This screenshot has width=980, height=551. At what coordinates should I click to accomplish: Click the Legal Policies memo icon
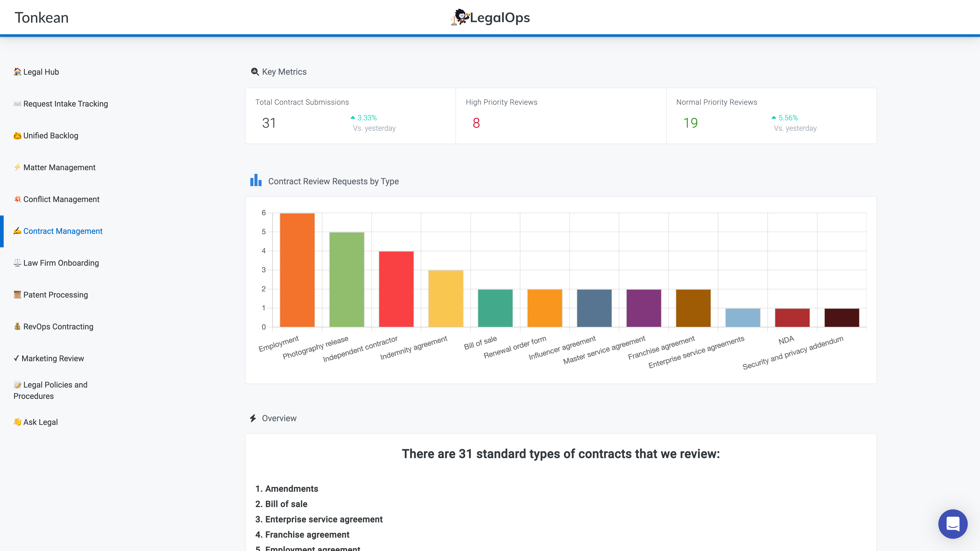pyautogui.click(x=17, y=385)
